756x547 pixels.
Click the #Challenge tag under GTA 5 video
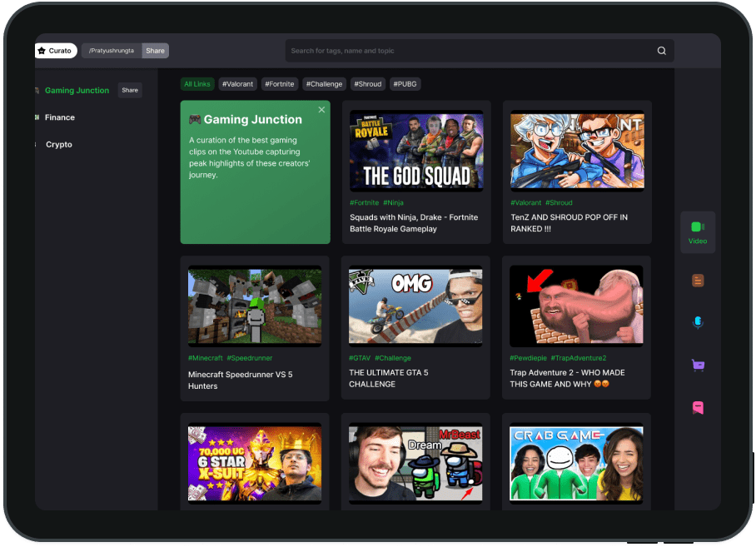393,358
